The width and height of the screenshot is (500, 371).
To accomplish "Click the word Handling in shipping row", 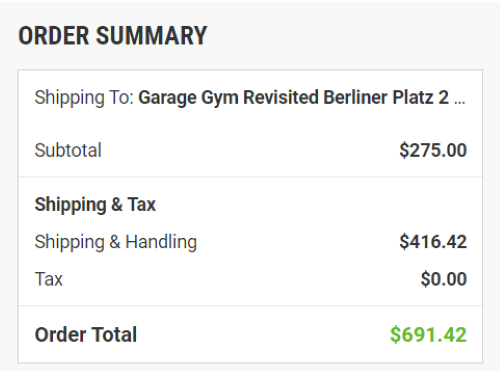I will [161, 242].
